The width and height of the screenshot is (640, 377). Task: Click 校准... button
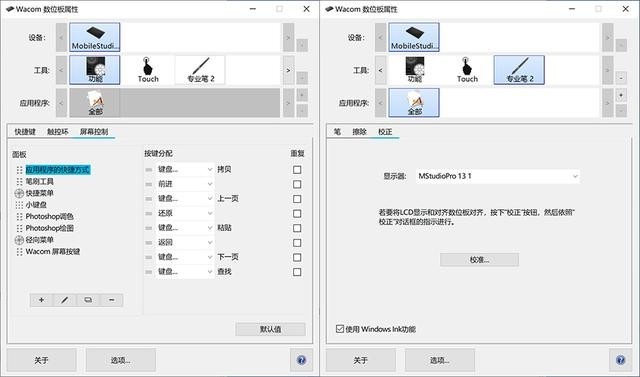tap(479, 259)
